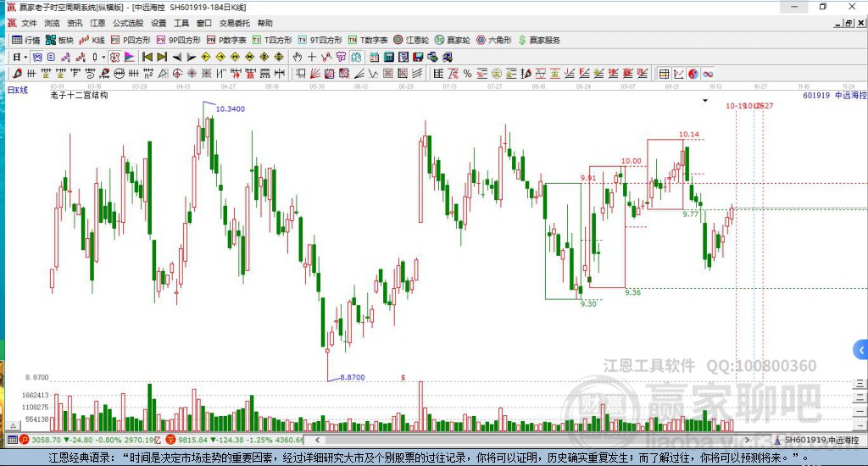The image size is (868, 466).
Task: Open the 六角形 hexagon tool
Action: click(494, 40)
